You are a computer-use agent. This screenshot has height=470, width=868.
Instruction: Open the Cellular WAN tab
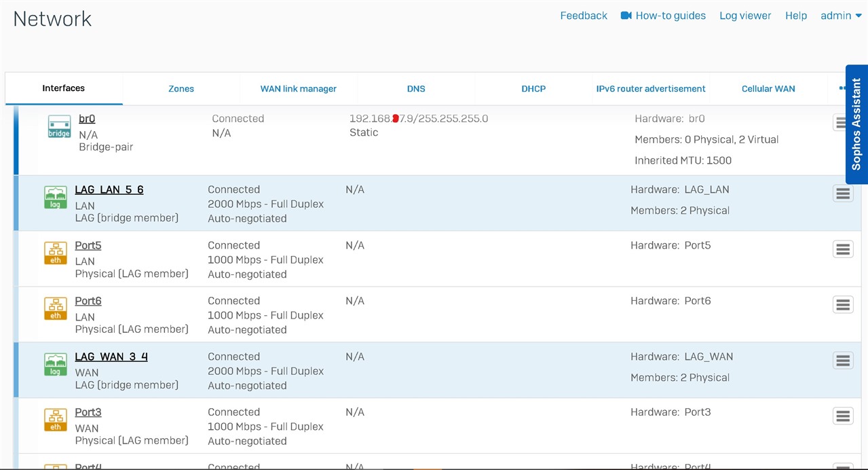[x=768, y=89]
